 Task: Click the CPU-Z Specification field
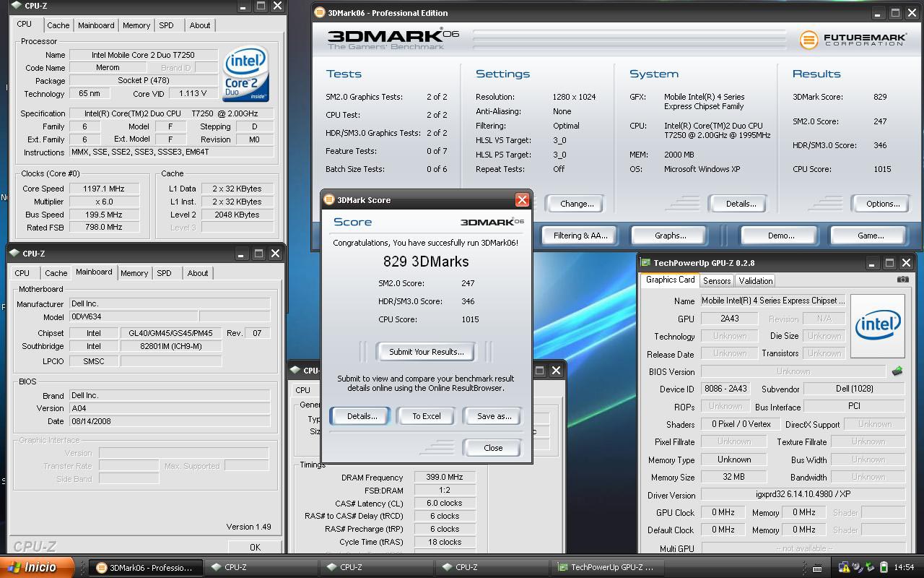[171, 113]
